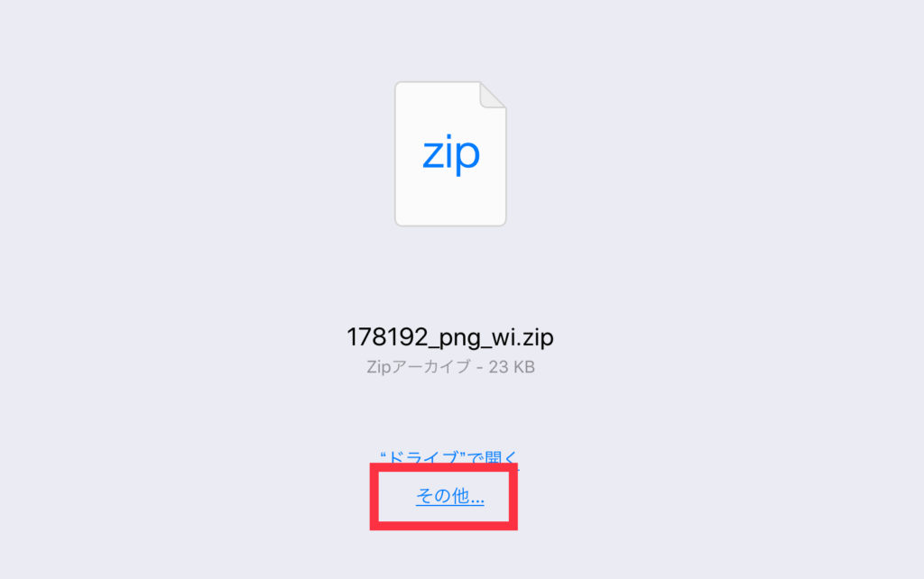Open the file with "ドライブ"で開く link
Viewport: 924px width, 579px height.
[x=449, y=457]
